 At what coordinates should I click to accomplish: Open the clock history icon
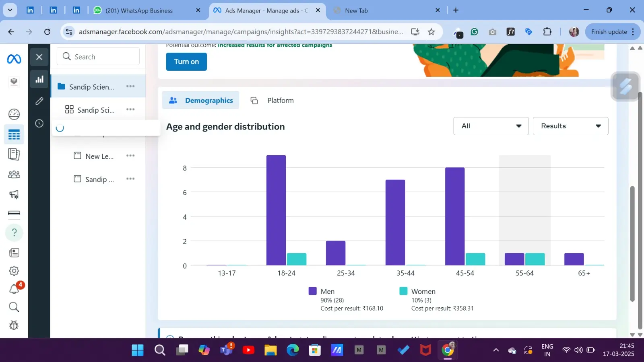[x=39, y=123]
